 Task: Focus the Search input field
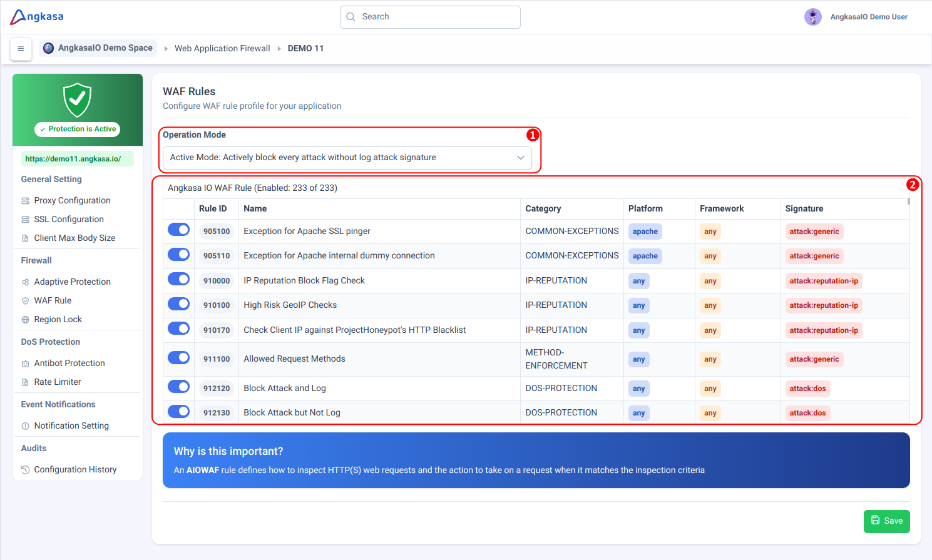point(430,17)
